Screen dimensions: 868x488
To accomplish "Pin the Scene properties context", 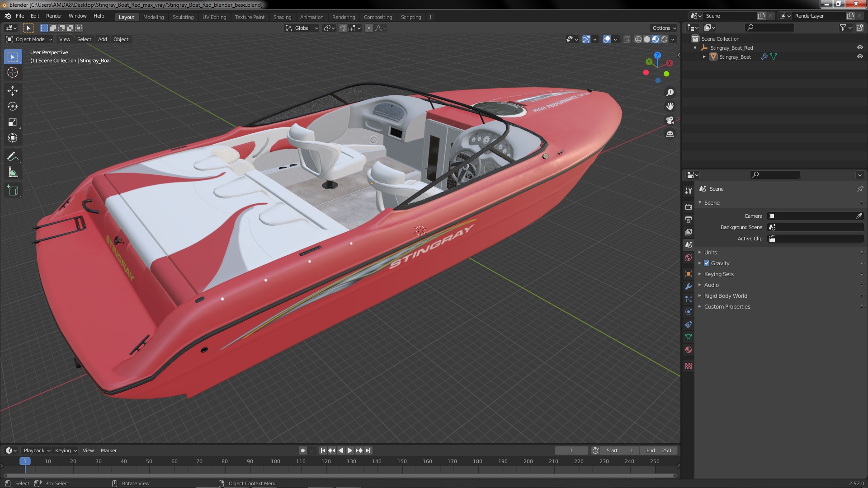I will pyautogui.click(x=860, y=189).
